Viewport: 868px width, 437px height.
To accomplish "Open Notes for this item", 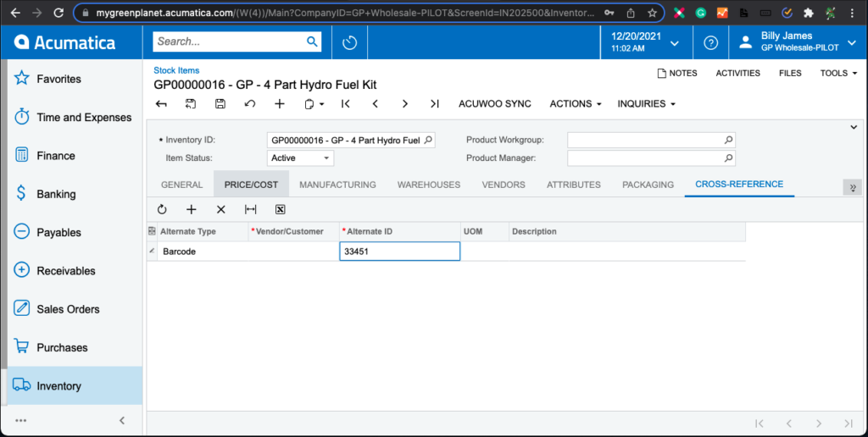I will 677,73.
